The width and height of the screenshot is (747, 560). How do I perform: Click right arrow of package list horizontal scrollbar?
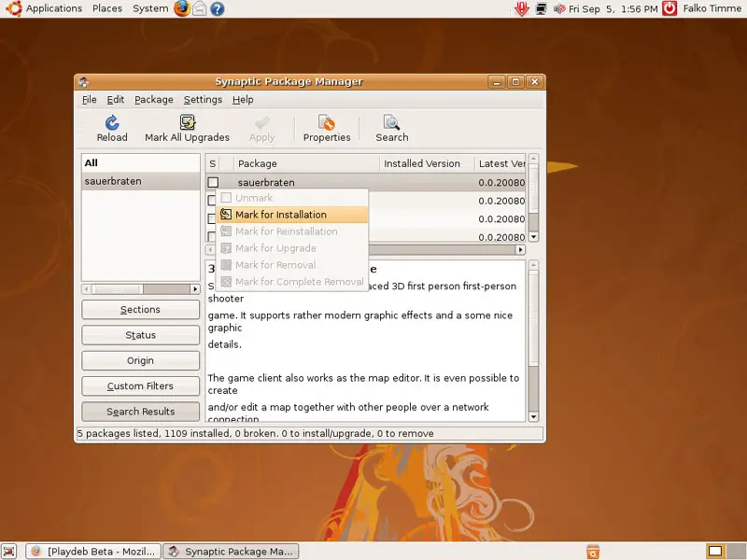[520, 249]
